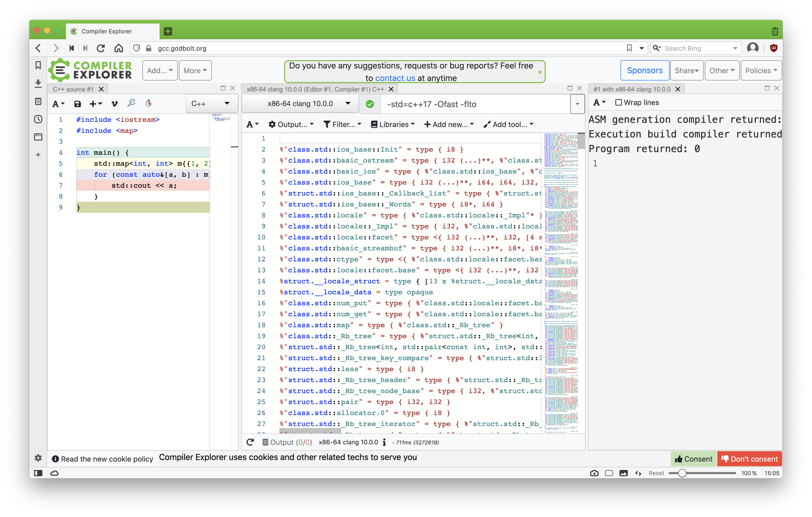Recompile using the refresh icon in the compiler footer
The height and width of the screenshot is (517, 812).
point(250,442)
